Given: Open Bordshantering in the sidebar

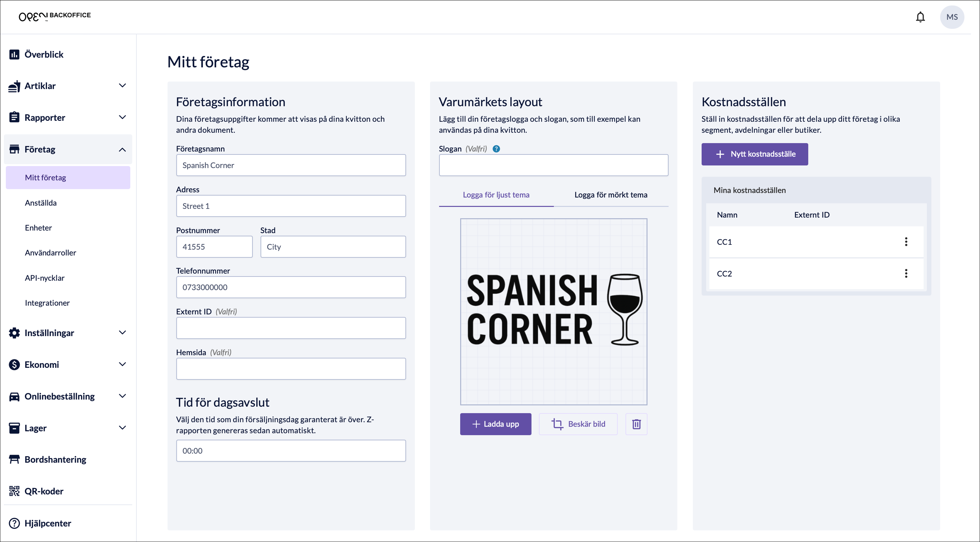Looking at the screenshot, I should coord(55,459).
